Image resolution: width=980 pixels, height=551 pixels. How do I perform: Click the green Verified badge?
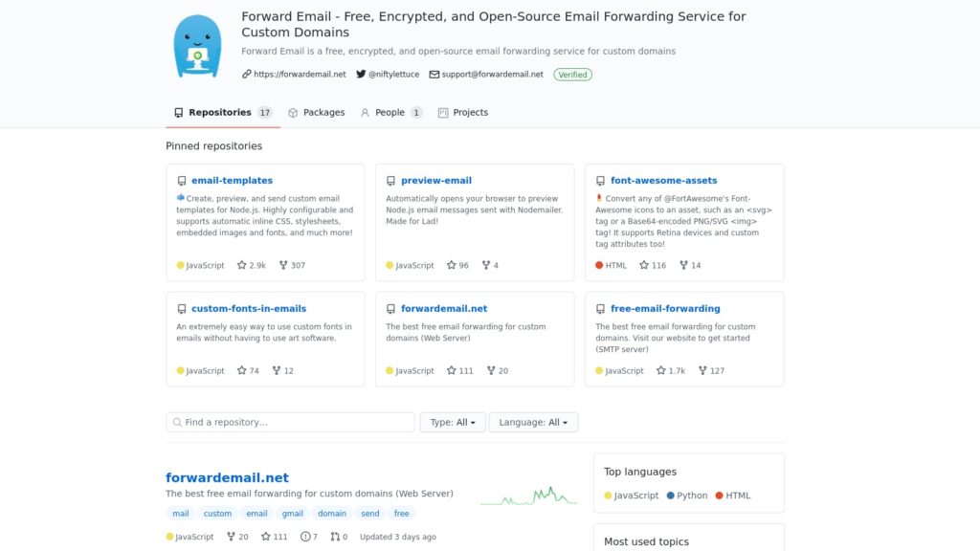(x=572, y=74)
